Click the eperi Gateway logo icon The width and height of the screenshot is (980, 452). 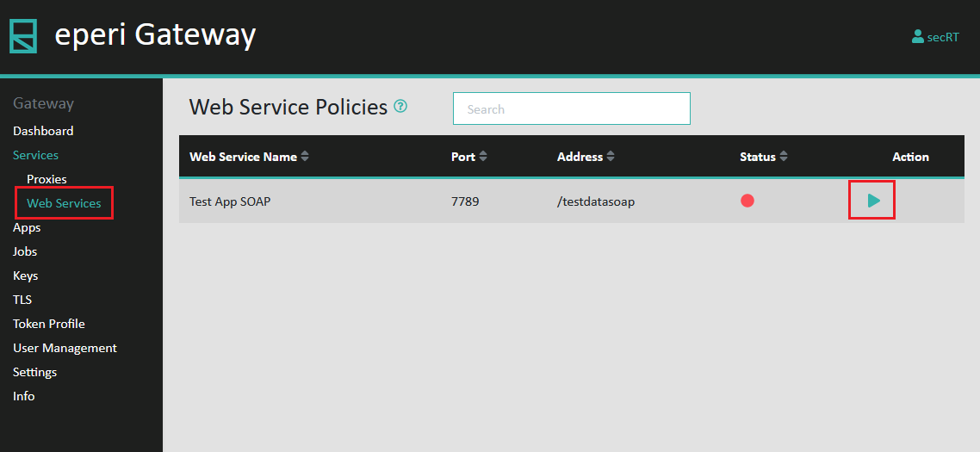click(23, 36)
